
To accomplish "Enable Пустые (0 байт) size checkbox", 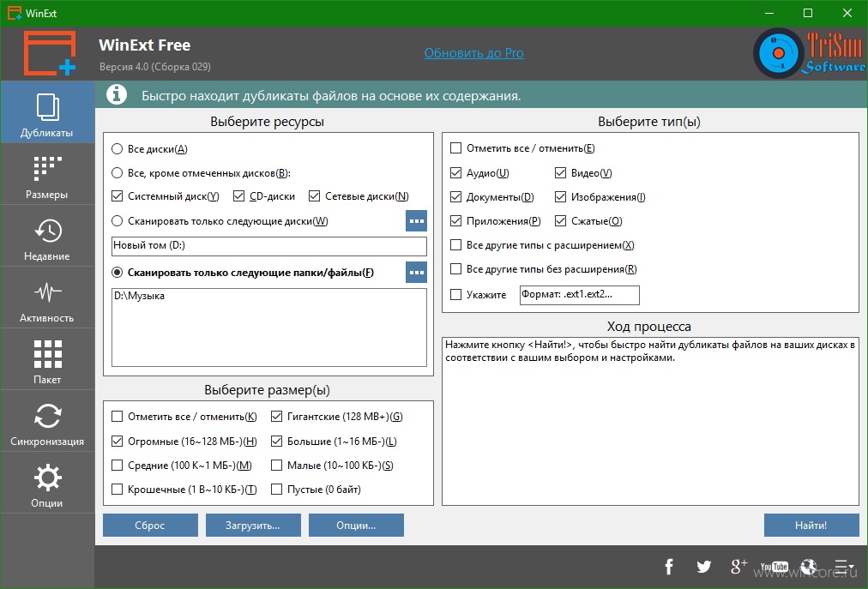I will (316, 490).
